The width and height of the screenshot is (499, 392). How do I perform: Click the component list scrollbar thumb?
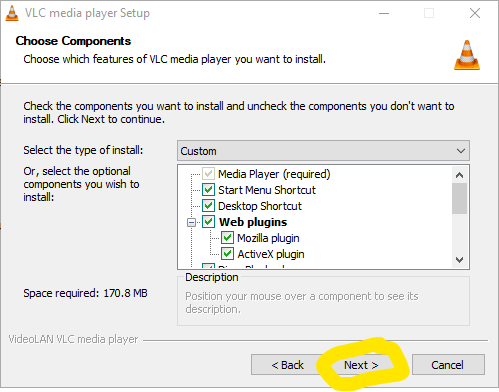(459, 198)
